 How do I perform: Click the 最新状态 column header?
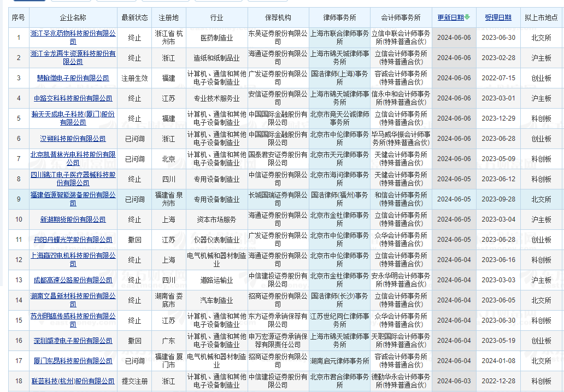pyautogui.click(x=134, y=17)
